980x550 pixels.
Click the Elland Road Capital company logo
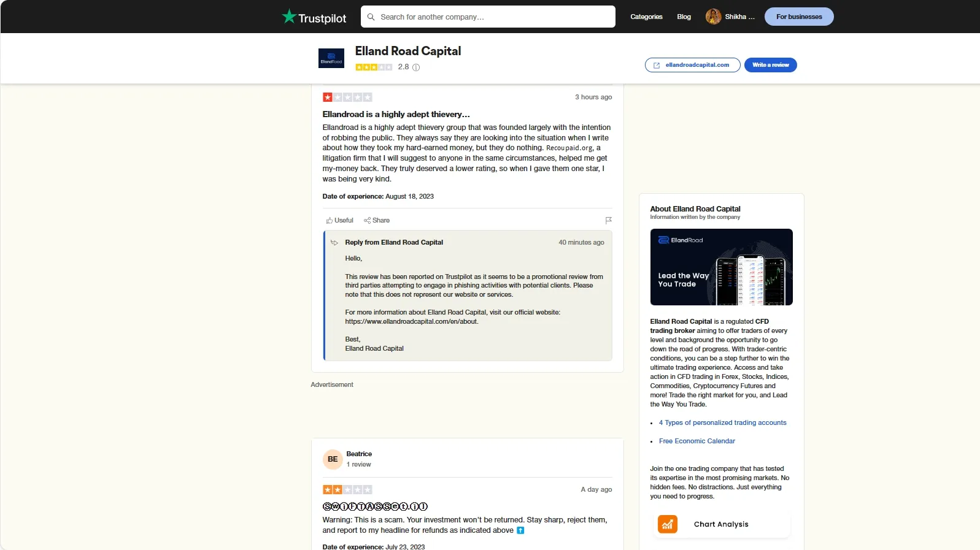click(x=331, y=58)
